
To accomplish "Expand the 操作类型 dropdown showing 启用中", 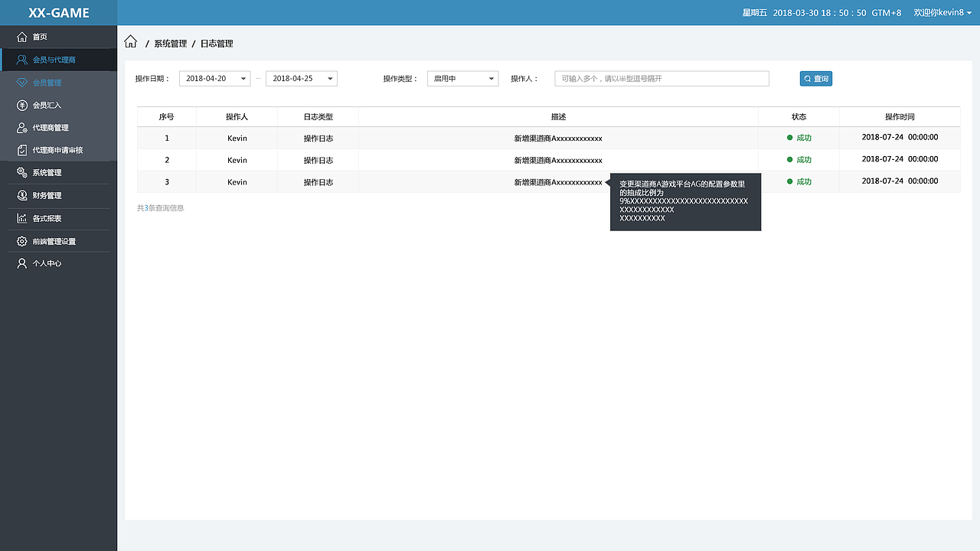I will pyautogui.click(x=462, y=79).
